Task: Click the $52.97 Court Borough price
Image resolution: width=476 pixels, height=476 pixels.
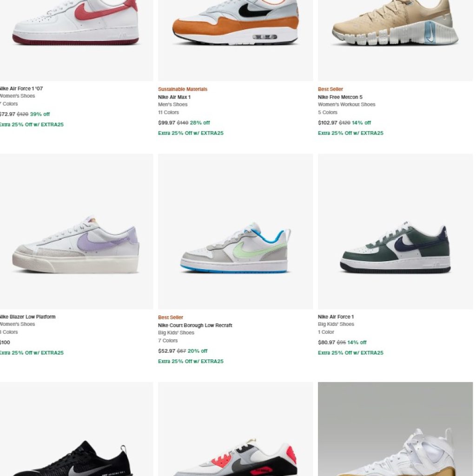Action: (x=167, y=351)
